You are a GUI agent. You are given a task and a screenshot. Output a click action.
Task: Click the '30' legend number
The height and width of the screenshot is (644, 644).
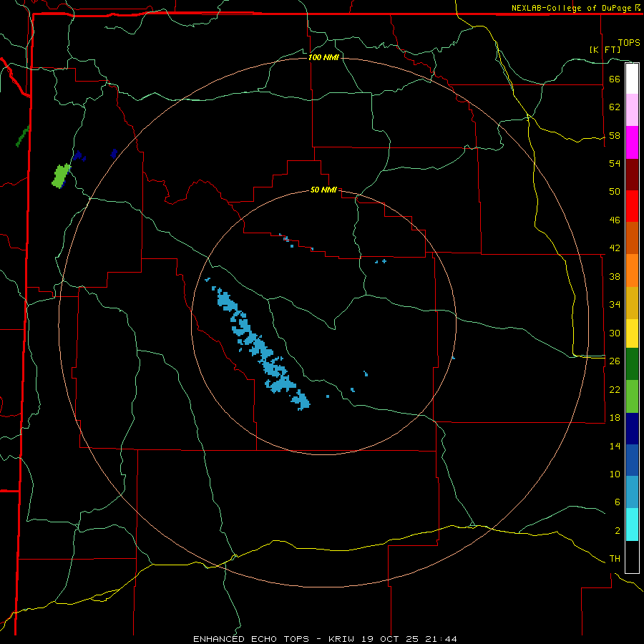click(615, 333)
